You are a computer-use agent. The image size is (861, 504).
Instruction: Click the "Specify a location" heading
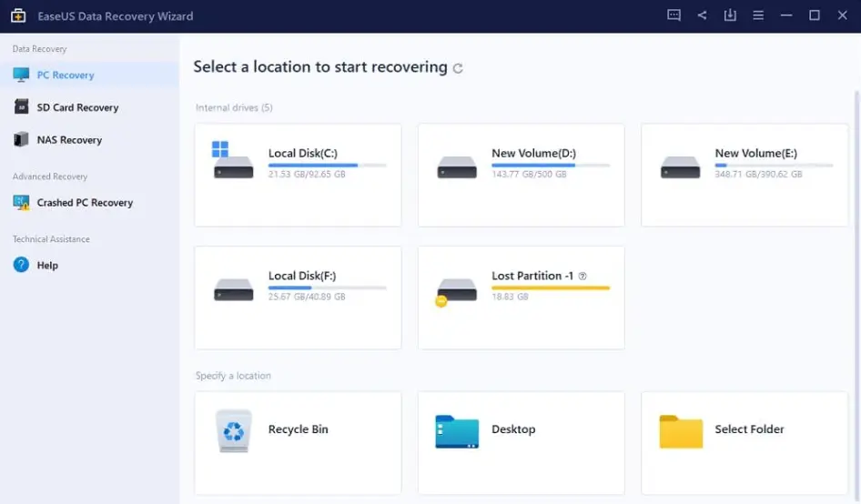(233, 376)
